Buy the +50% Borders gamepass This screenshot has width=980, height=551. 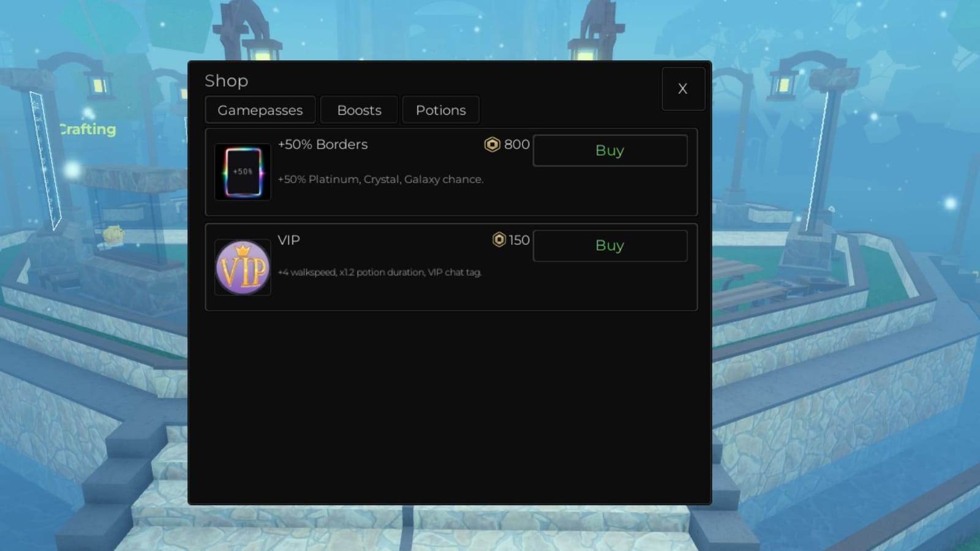tap(609, 151)
